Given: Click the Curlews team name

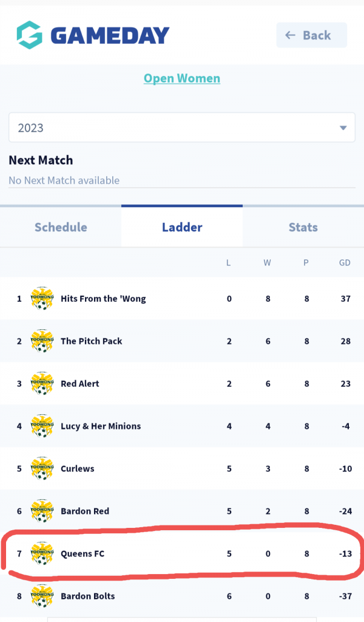Looking at the screenshot, I should coord(78,468).
